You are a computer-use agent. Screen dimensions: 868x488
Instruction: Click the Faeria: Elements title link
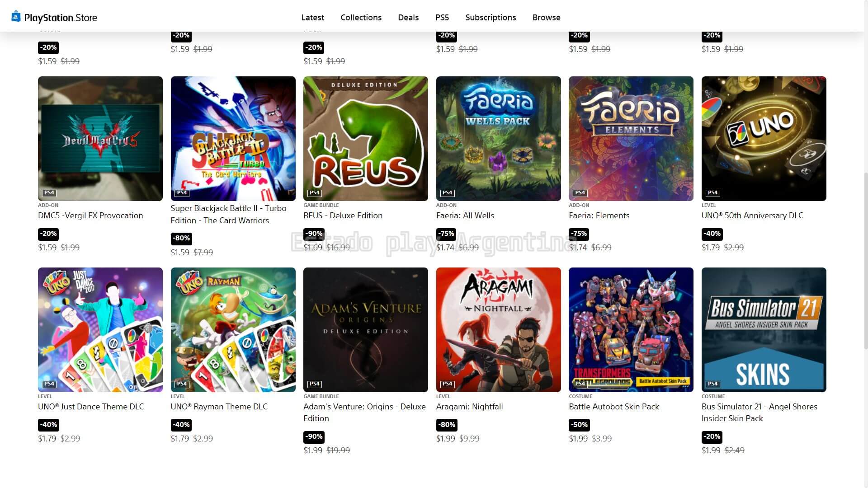coord(599,216)
